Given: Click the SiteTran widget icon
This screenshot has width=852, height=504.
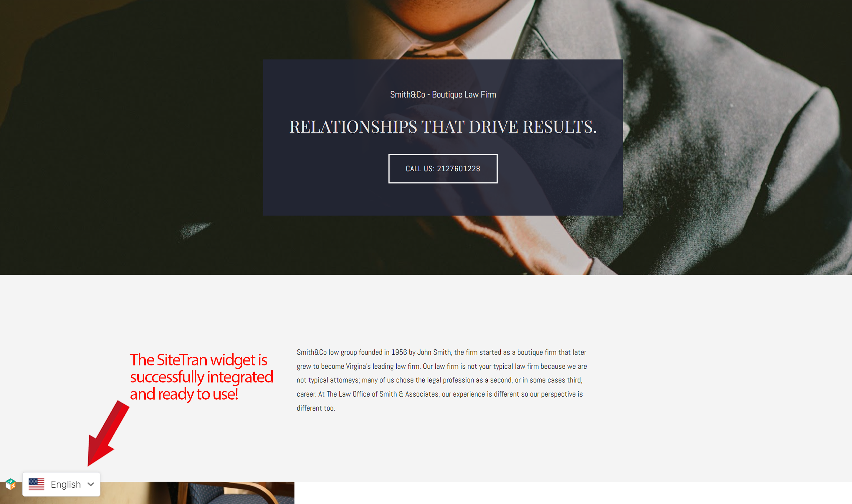Looking at the screenshot, I should [x=12, y=485].
